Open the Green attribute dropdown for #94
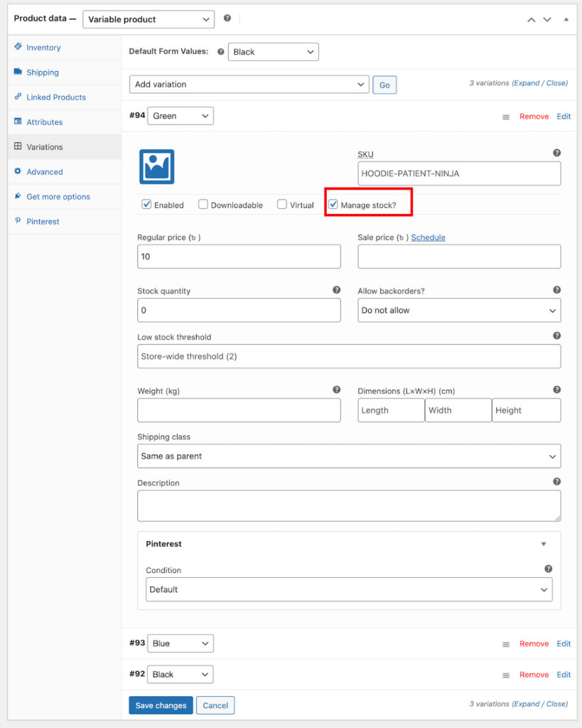Viewport: 582px width, 728px height. click(180, 116)
